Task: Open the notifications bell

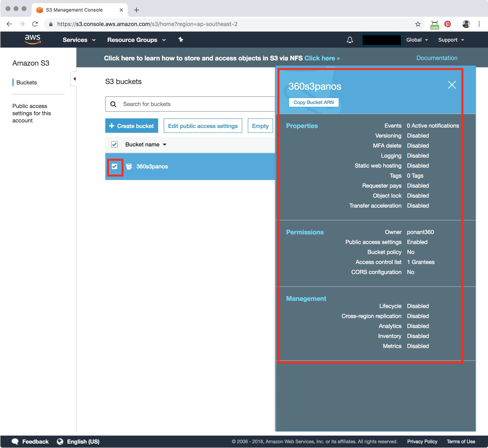Action: coord(350,40)
